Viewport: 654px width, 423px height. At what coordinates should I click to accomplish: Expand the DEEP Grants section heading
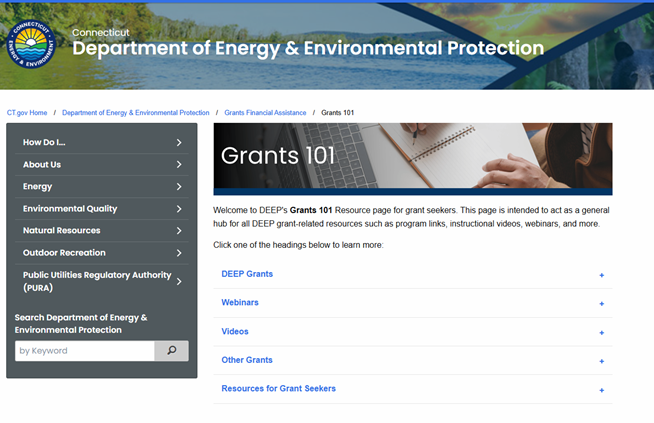pyautogui.click(x=247, y=274)
